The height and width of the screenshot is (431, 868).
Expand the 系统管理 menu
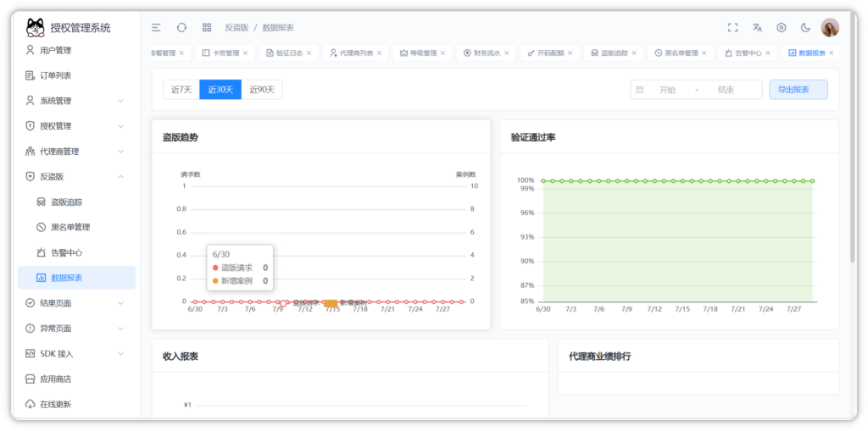(x=76, y=101)
